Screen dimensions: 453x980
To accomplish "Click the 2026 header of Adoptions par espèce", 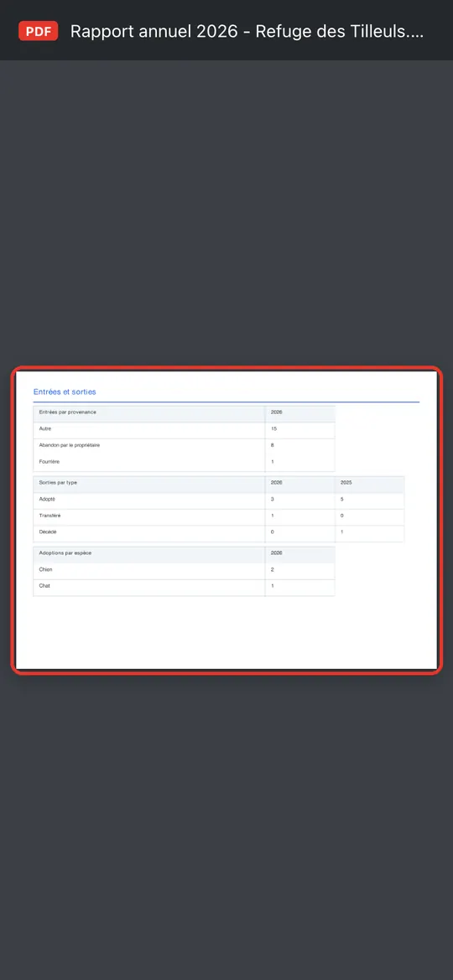I will 277,553.
